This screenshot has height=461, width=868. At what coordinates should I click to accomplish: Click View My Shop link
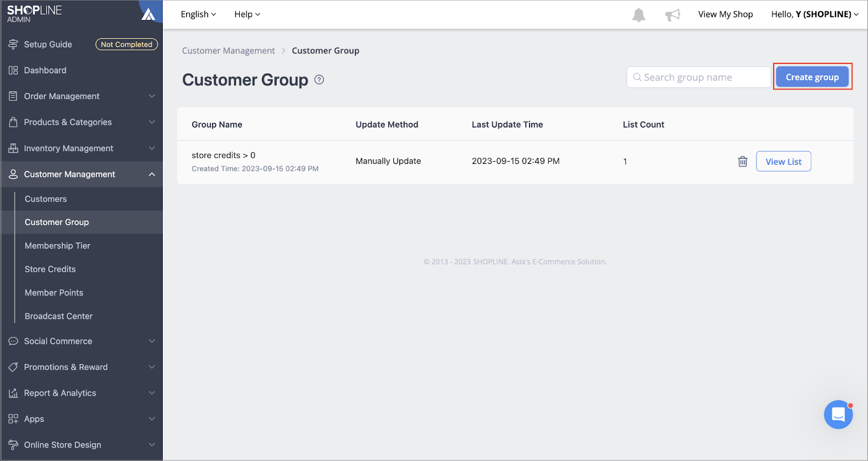tap(725, 14)
